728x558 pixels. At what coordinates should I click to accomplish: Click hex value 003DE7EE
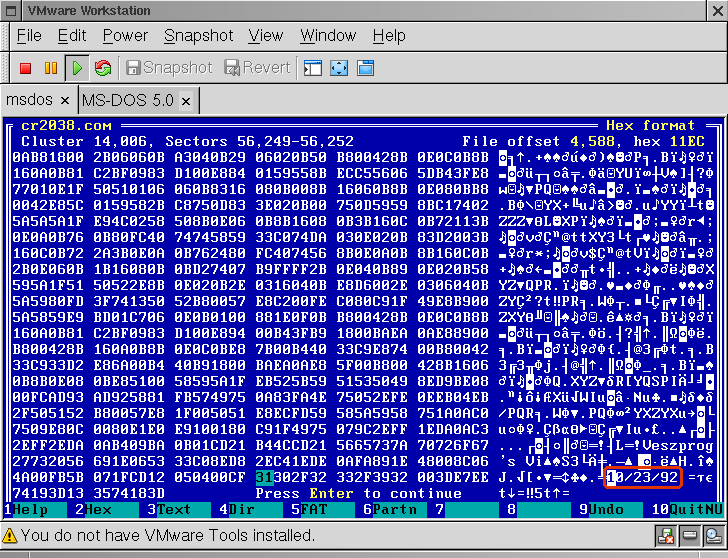tap(453, 477)
